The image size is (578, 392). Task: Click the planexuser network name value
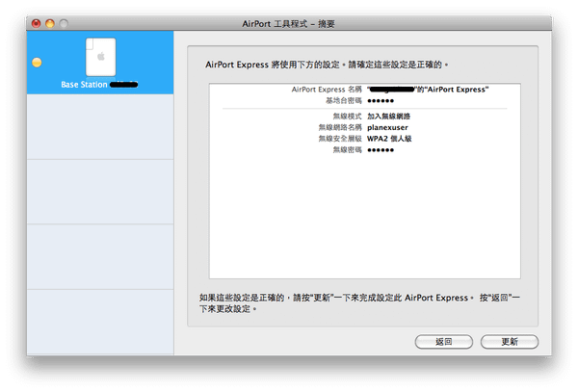click(x=387, y=127)
